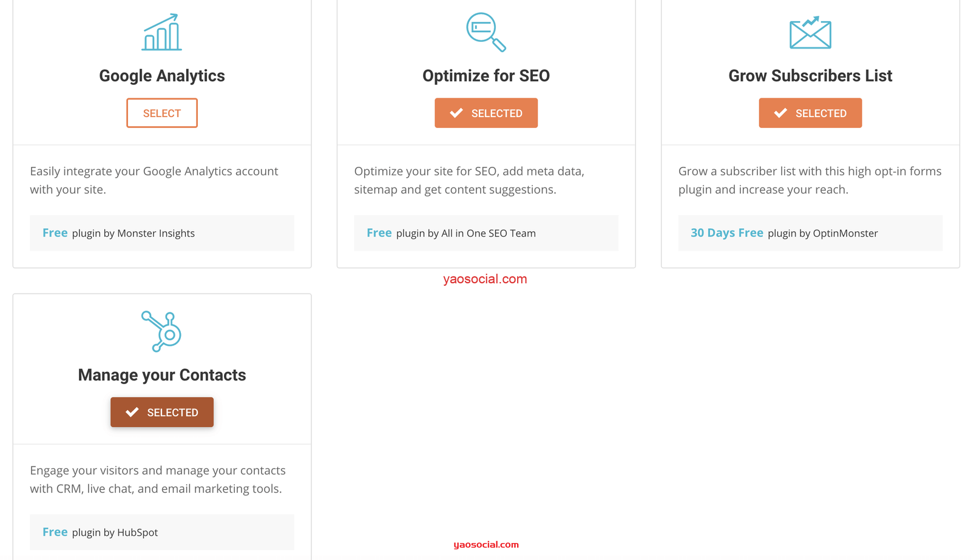Click the HubSpot Manage Contacts icon
The height and width of the screenshot is (560, 971).
tap(161, 331)
